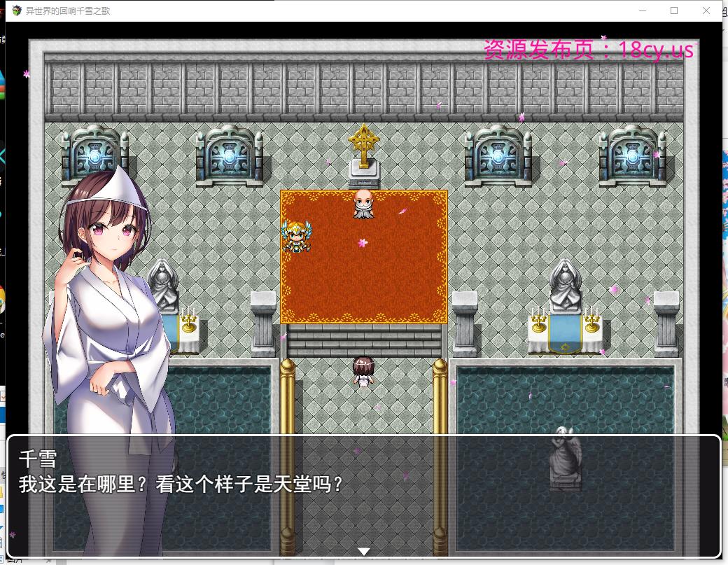728x565 pixels.
Task: Select the portal left of golden cross
Action: 229,155
